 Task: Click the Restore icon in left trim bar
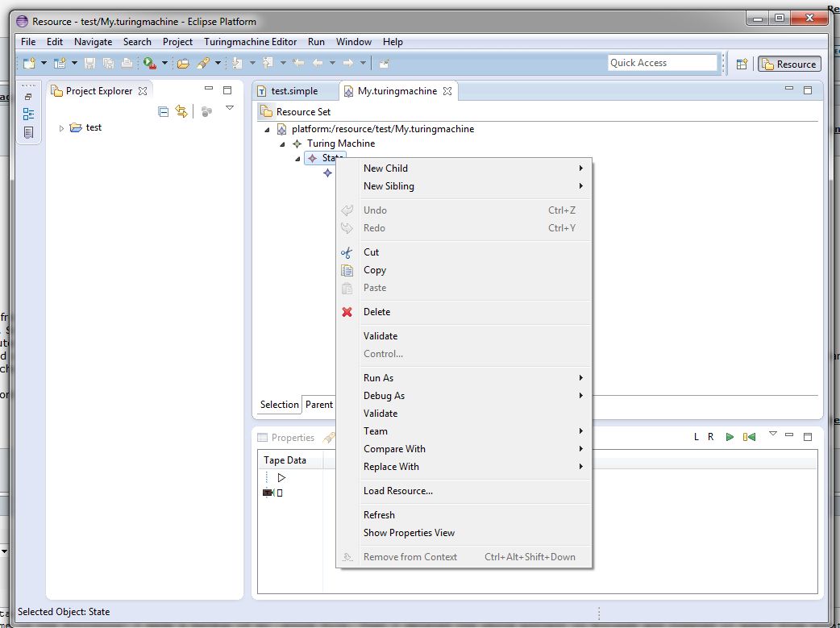coord(28,97)
